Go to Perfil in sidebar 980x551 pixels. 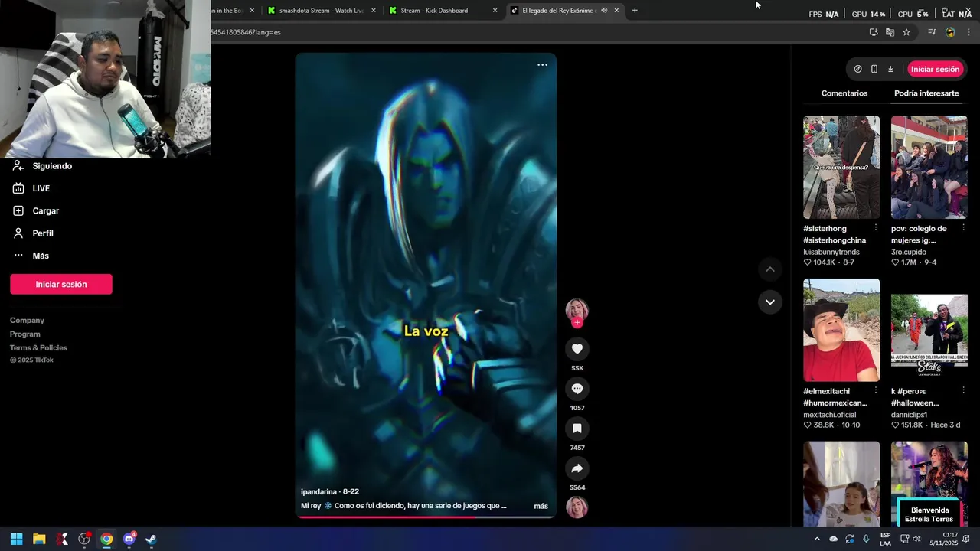coord(33,233)
